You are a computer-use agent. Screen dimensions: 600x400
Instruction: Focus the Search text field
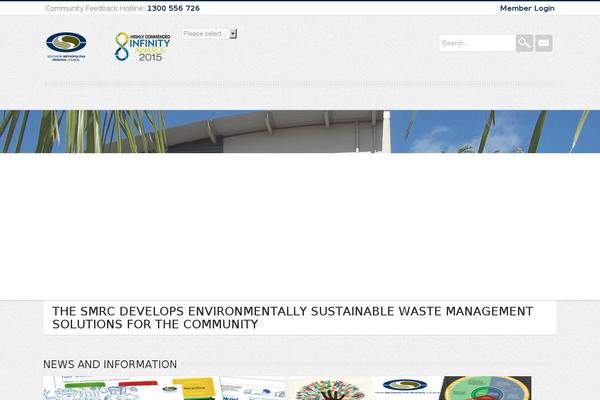click(477, 43)
